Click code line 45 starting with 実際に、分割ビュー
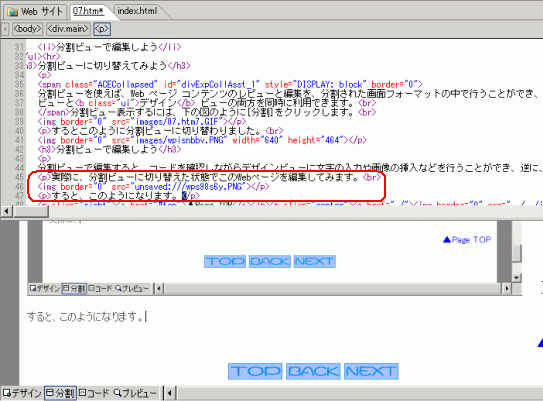543x401 pixels. pyautogui.click(x=209, y=177)
